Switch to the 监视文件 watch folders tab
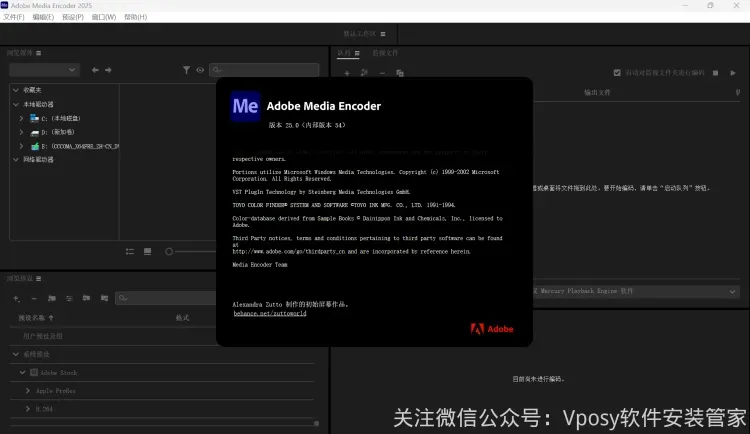 385,53
